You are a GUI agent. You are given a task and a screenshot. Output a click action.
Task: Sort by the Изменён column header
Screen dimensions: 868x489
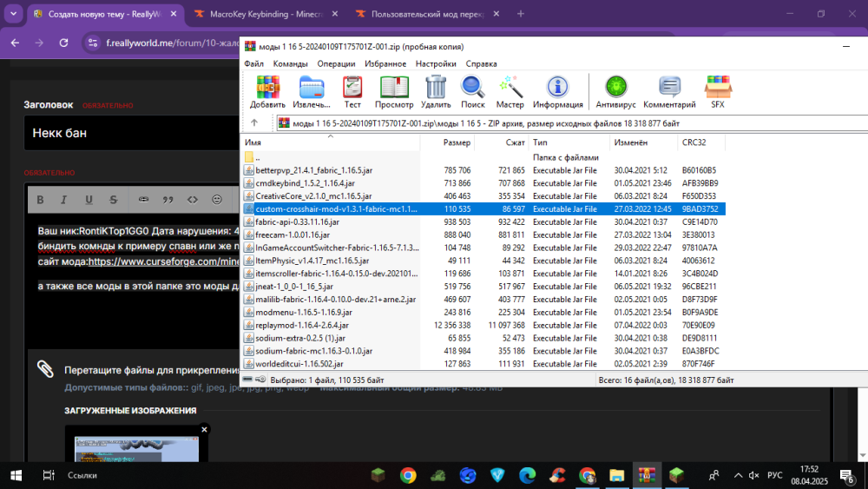(644, 142)
